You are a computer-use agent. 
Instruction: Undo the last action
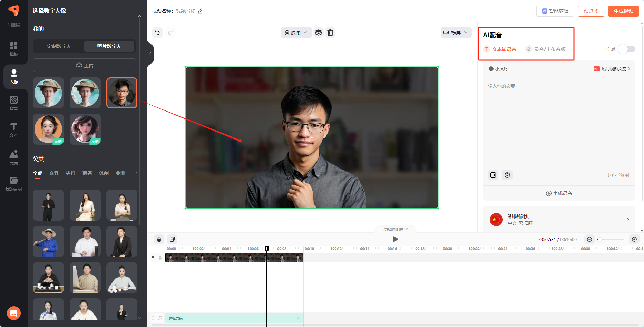[157, 32]
